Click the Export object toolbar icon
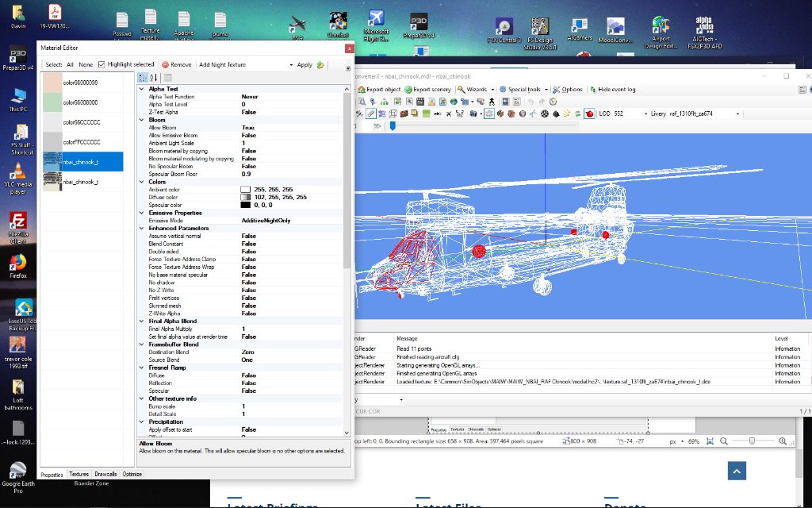 click(x=360, y=90)
